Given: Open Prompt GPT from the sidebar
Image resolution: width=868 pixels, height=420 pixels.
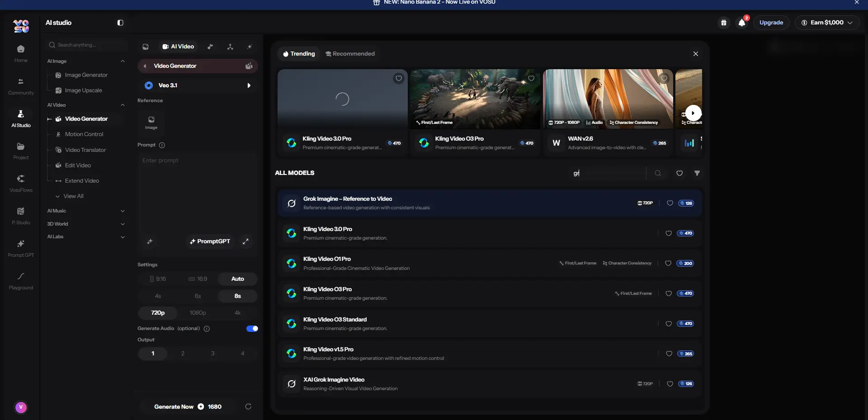Looking at the screenshot, I should 21,249.
